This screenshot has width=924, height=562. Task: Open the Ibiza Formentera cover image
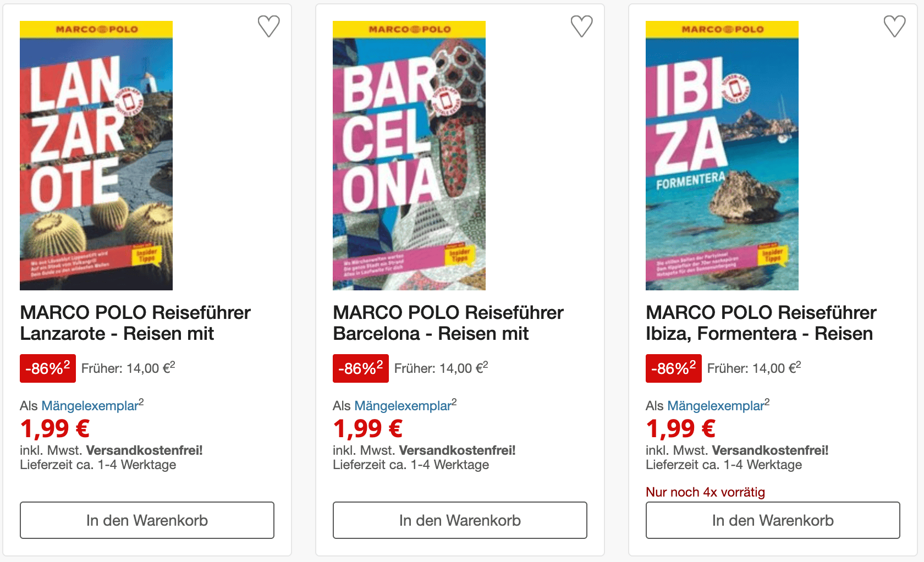(722, 156)
